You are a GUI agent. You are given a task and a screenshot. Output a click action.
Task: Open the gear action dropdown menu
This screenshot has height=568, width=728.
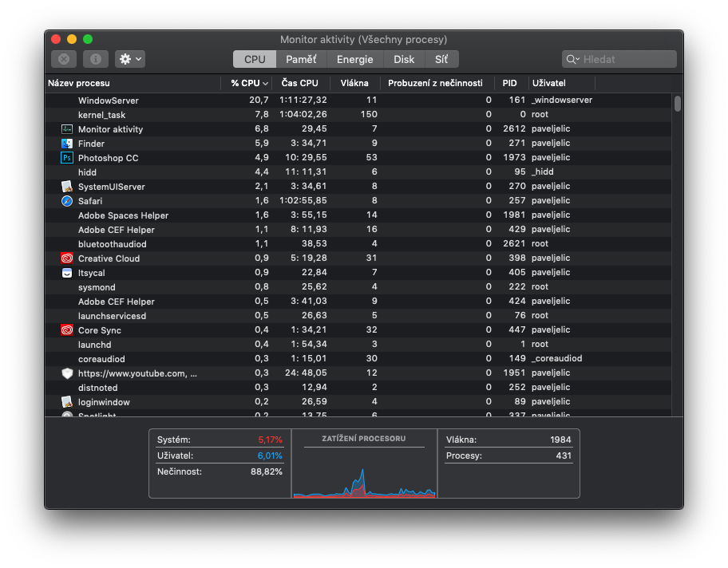(x=130, y=59)
